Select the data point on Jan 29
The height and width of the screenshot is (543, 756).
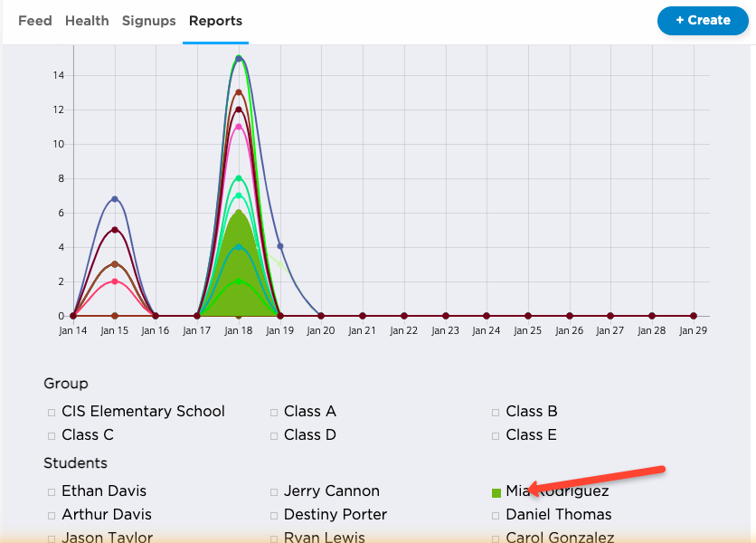tap(693, 316)
